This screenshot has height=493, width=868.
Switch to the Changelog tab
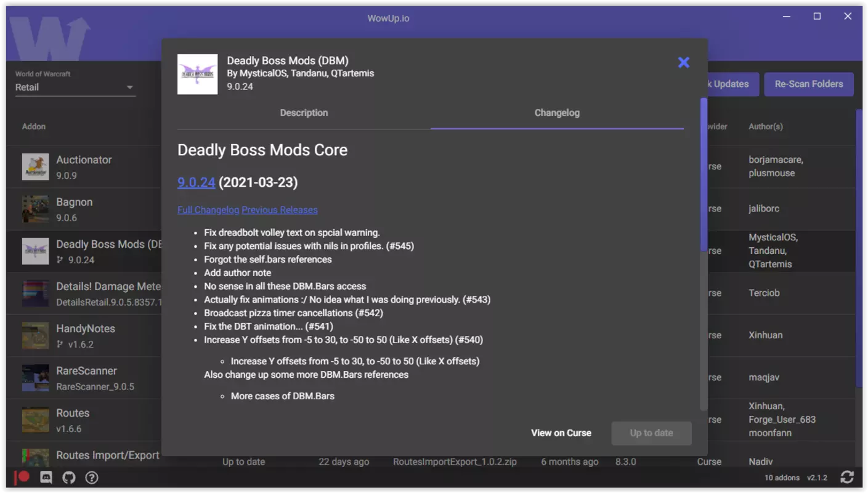(557, 113)
